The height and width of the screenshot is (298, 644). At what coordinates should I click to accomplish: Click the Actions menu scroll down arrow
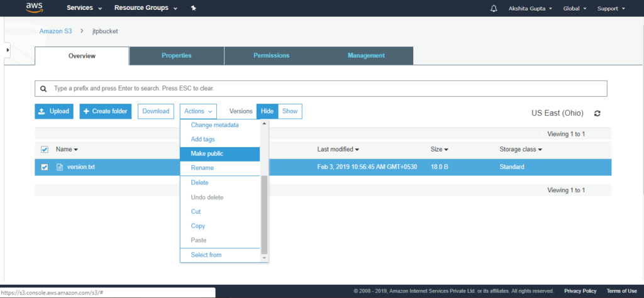pos(264,258)
